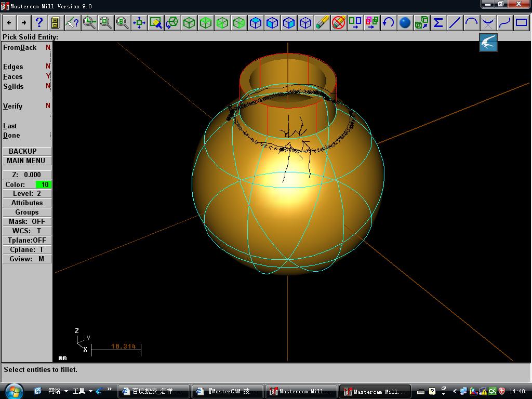The height and width of the screenshot is (399, 532).
Task: Expand the 网络 taskbar dropdown arrow
Action: (66, 391)
